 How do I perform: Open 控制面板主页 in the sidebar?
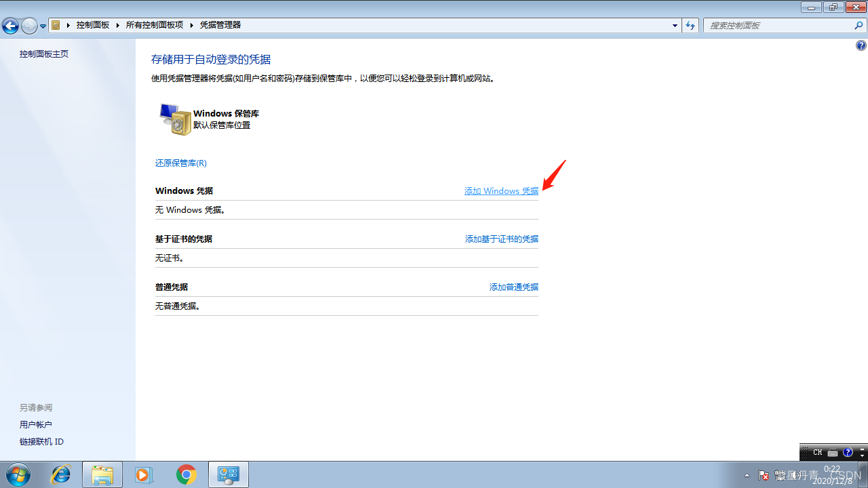click(44, 54)
